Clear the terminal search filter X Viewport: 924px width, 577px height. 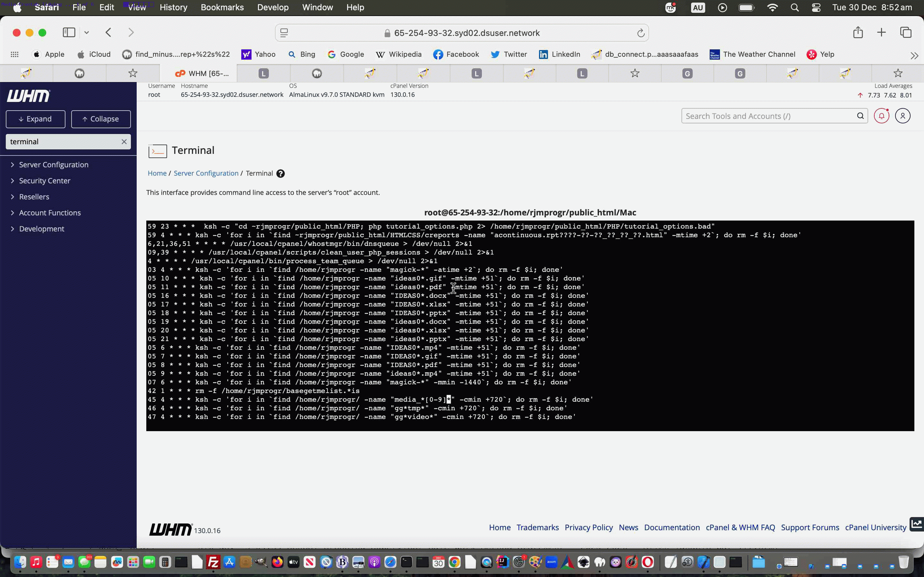click(x=124, y=142)
